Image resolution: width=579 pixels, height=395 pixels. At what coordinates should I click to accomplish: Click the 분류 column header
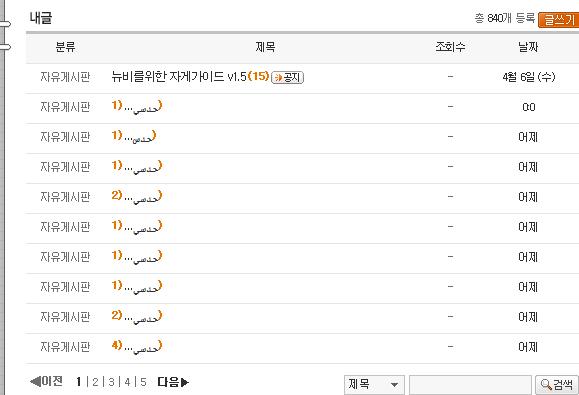tap(65, 47)
